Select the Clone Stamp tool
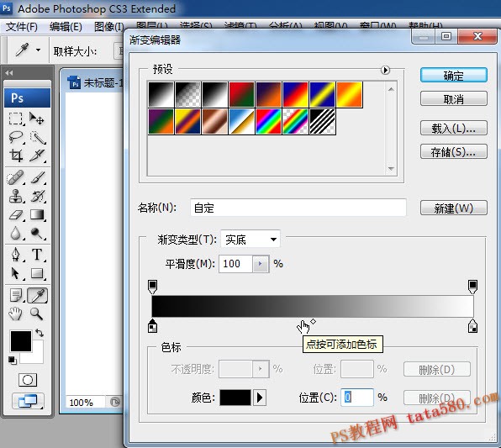This screenshot has height=448, width=501. coord(15,196)
